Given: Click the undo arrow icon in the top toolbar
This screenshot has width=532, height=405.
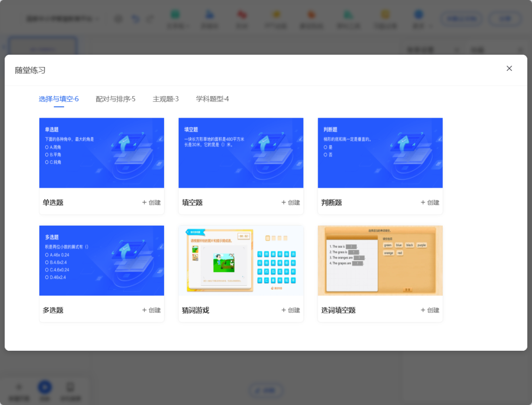Looking at the screenshot, I should click(x=134, y=18).
